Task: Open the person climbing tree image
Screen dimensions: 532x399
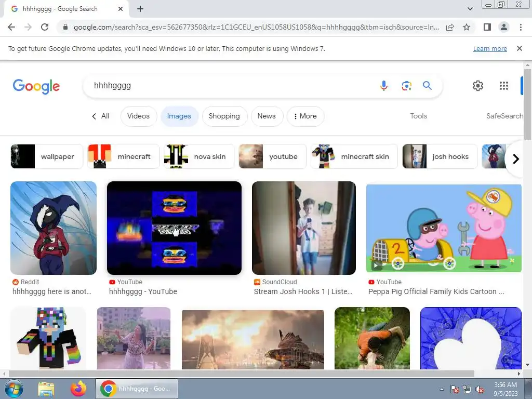Action: (x=372, y=338)
